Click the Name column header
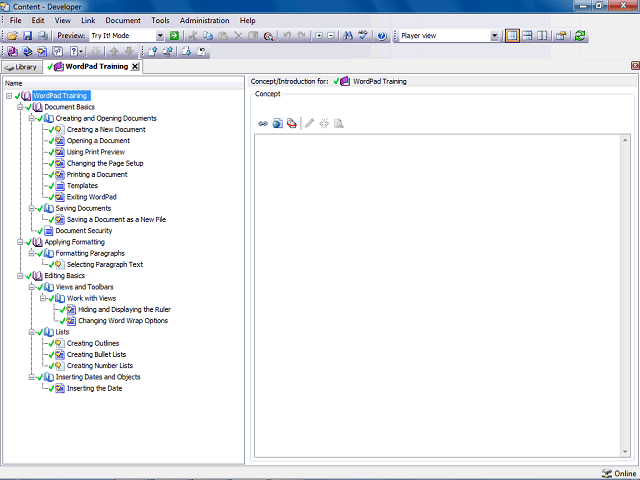 pyautogui.click(x=123, y=83)
